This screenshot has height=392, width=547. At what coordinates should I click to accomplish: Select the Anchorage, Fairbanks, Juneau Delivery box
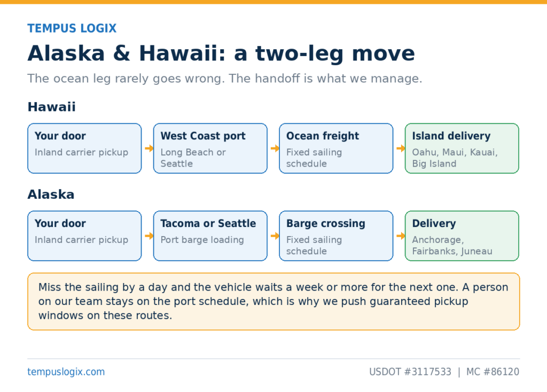click(x=462, y=236)
